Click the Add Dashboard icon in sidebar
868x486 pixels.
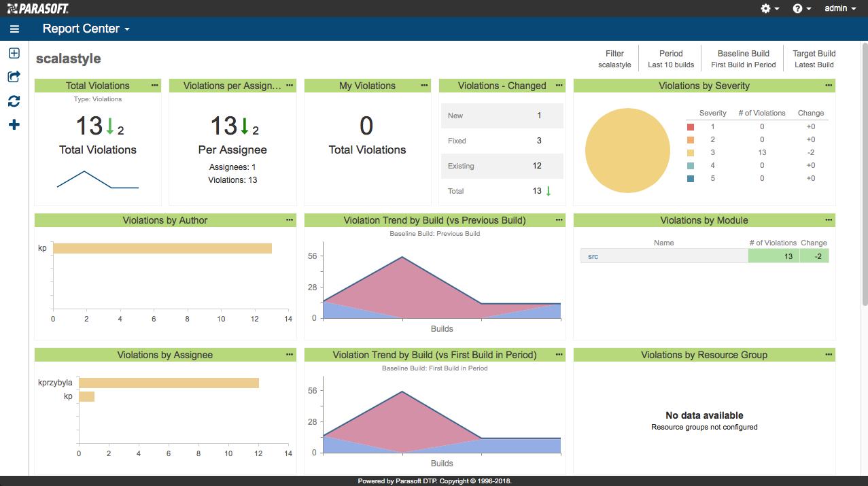(x=14, y=53)
